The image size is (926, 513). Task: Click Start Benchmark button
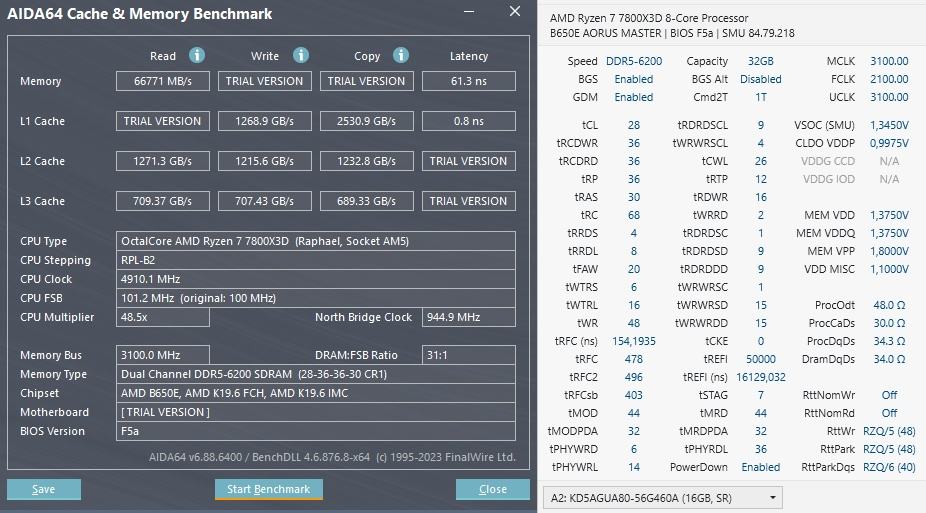click(269, 489)
